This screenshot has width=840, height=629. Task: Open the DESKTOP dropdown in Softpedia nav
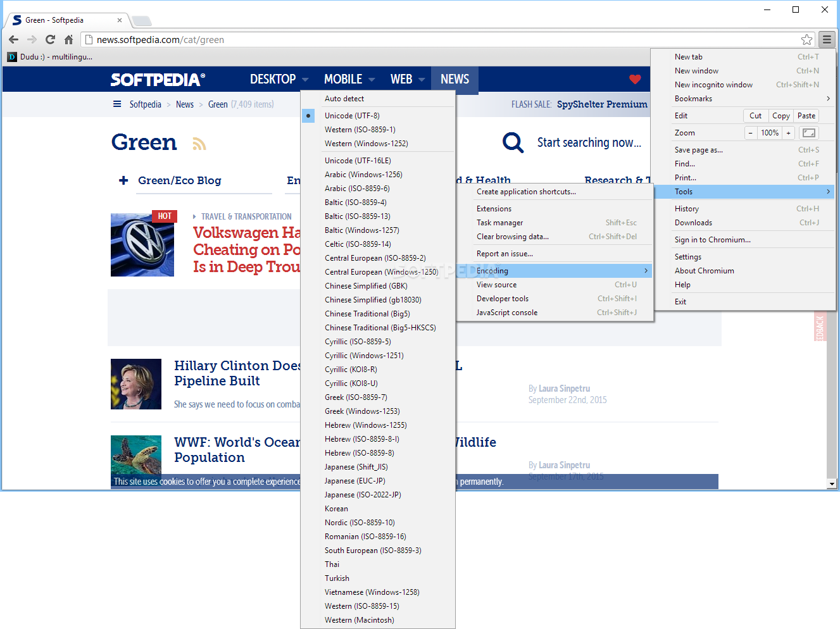pos(279,79)
